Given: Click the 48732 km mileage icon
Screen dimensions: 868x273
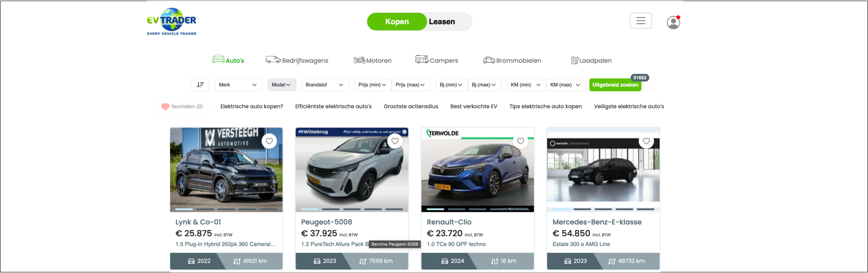Looking at the screenshot, I should coord(612,261).
